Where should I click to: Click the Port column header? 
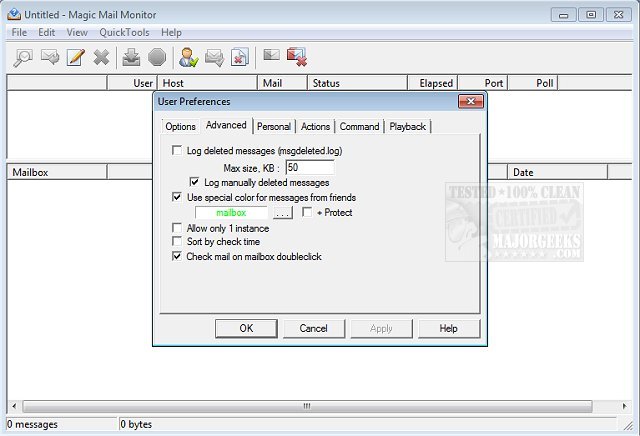(483, 83)
